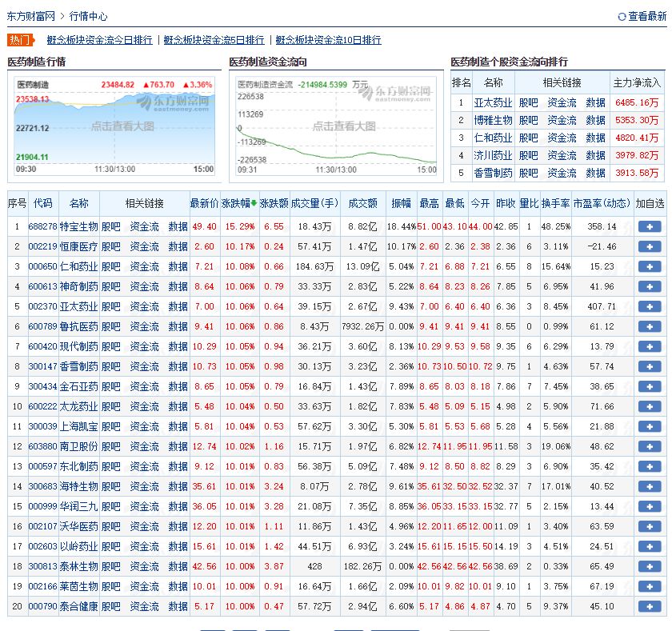The height and width of the screenshot is (631, 672).
Task: Click 海特生物 stock name
Action: [79, 486]
